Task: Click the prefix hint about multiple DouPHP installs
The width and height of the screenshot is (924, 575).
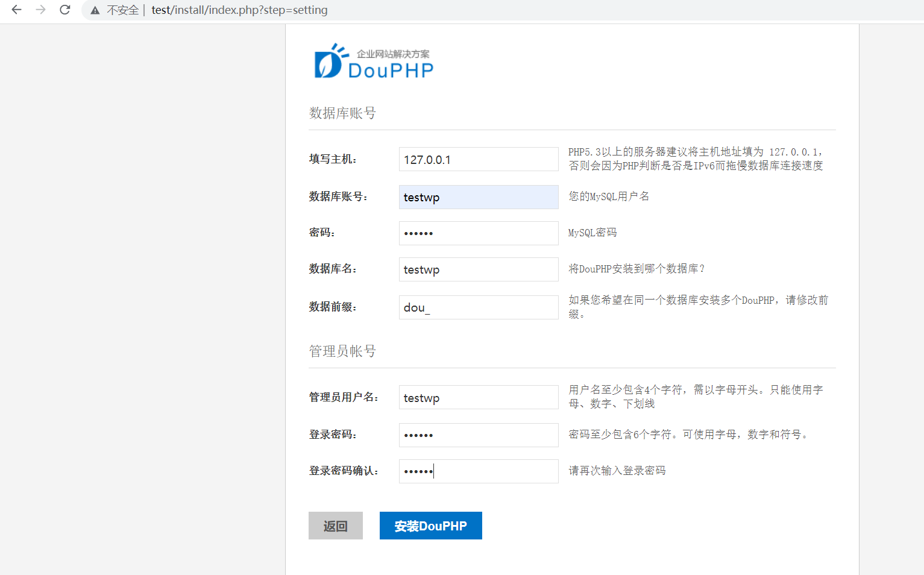Action: coord(699,307)
